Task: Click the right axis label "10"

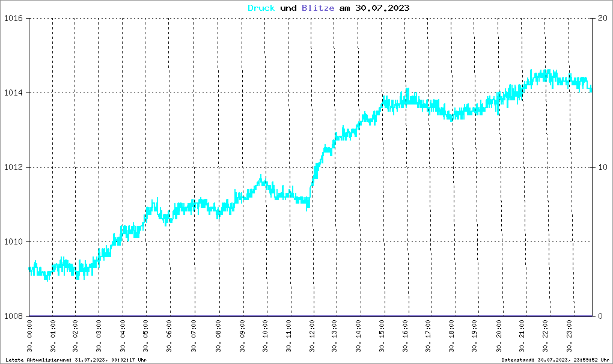Action: tap(602, 168)
